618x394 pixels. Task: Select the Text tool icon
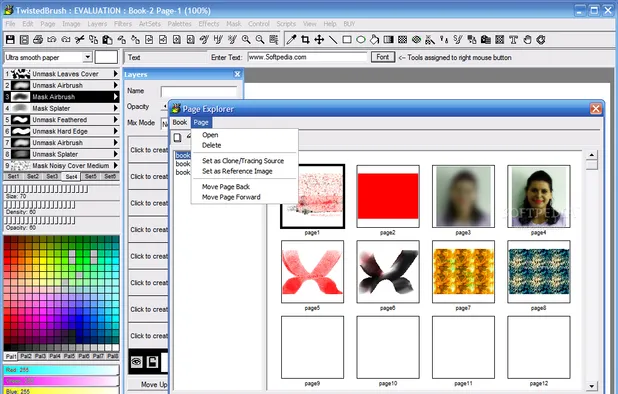tap(513, 39)
